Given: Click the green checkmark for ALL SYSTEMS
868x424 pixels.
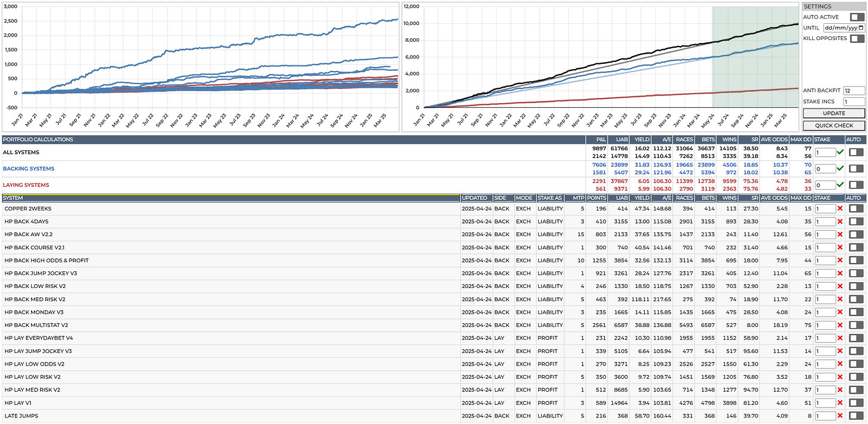Looking at the screenshot, I should [x=840, y=153].
